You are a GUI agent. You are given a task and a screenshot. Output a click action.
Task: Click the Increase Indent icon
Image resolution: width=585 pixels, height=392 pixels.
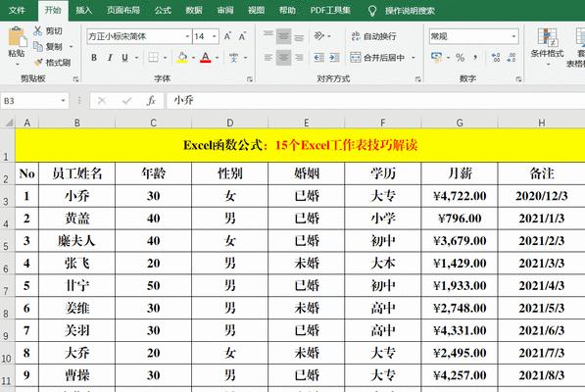click(334, 58)
